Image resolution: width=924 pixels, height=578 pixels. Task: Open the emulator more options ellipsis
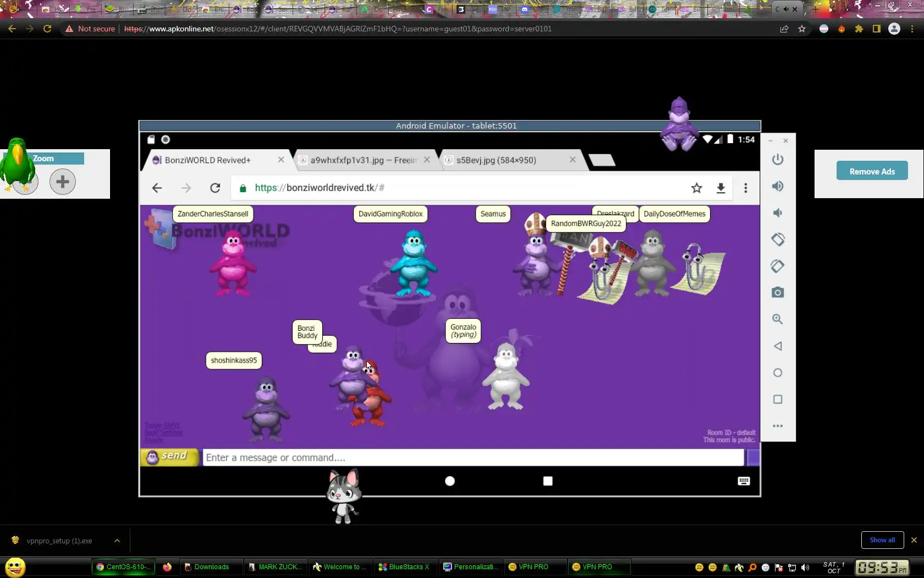(778, 426)
